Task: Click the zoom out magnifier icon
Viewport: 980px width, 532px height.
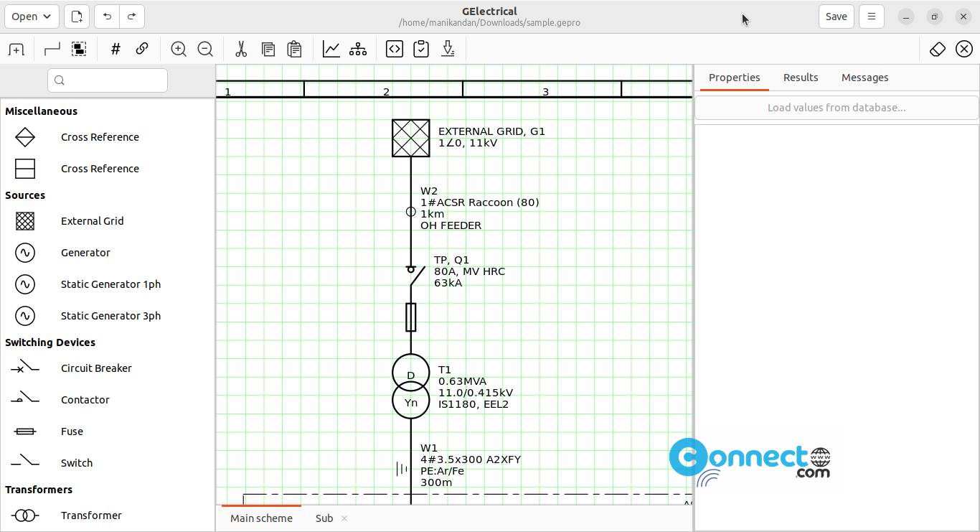Action: coord(205,49)
